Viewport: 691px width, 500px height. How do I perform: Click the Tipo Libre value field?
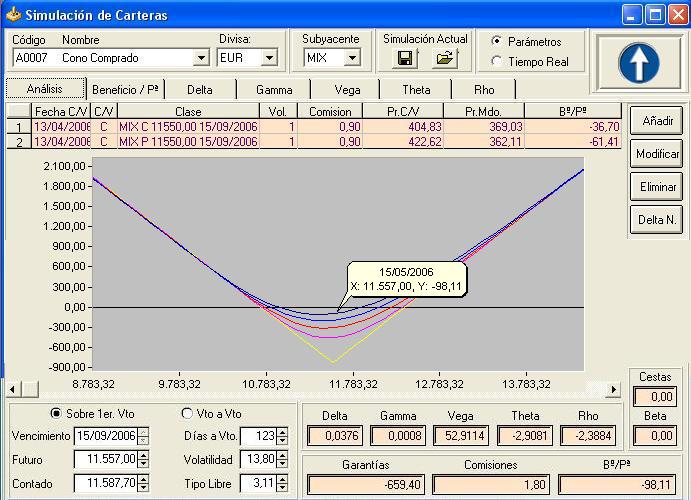click(x=259, y=483)
